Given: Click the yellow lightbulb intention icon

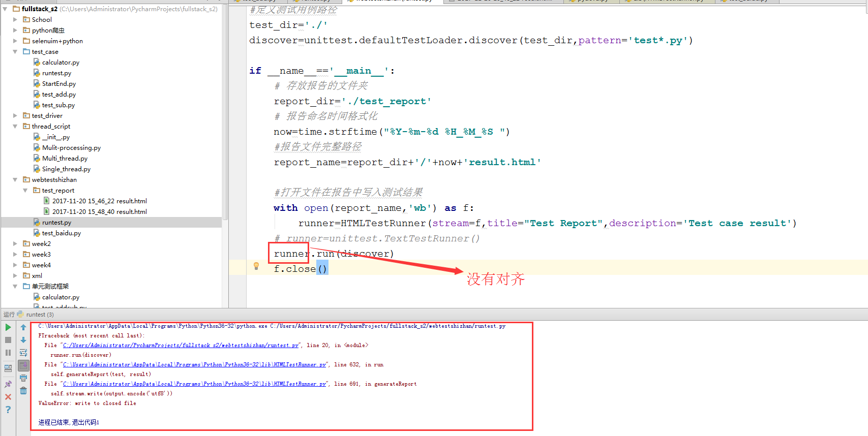Looking at the screenshot, I should [256, 266].
